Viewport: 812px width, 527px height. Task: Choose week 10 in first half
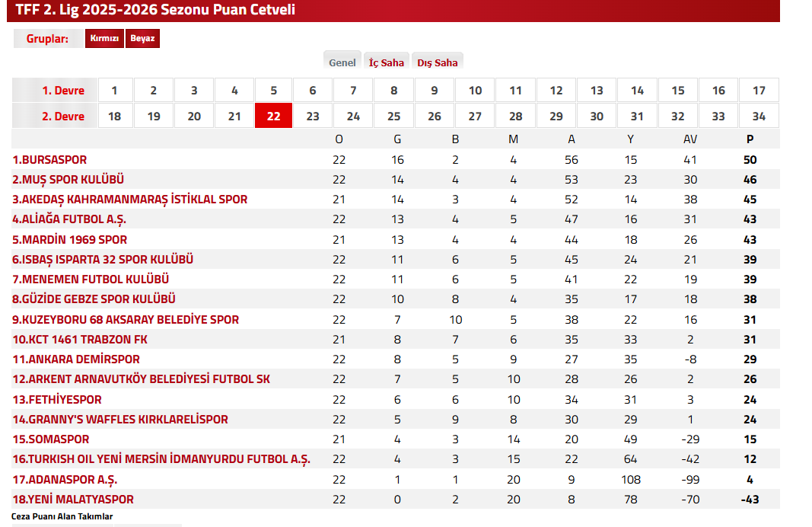click(475, 91)
